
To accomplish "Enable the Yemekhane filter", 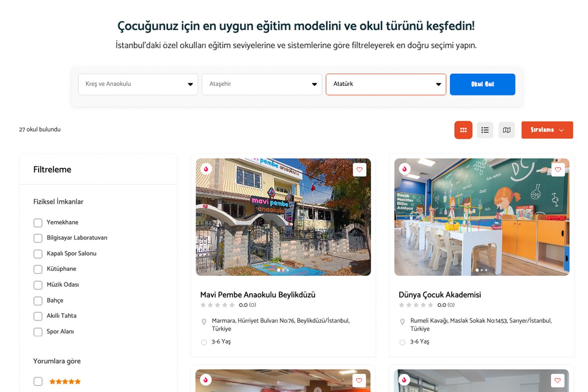I will pyautogui.click(x=38, y=223).
